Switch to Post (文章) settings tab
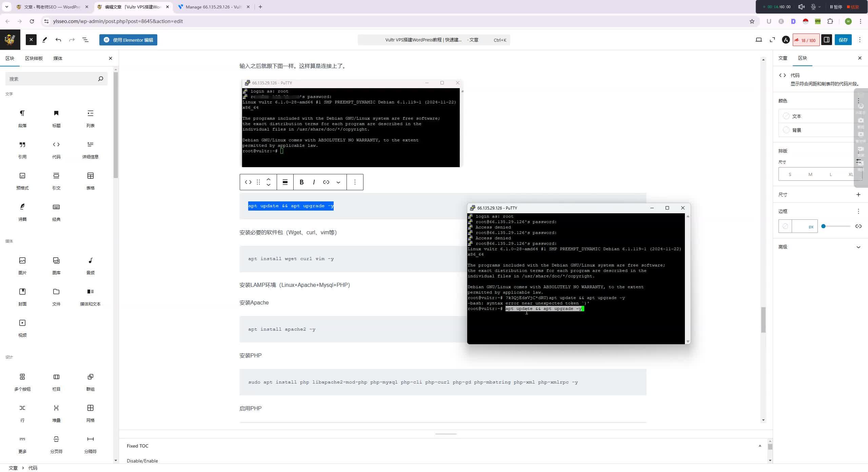868x472 pixels. (x=783, y=58)
